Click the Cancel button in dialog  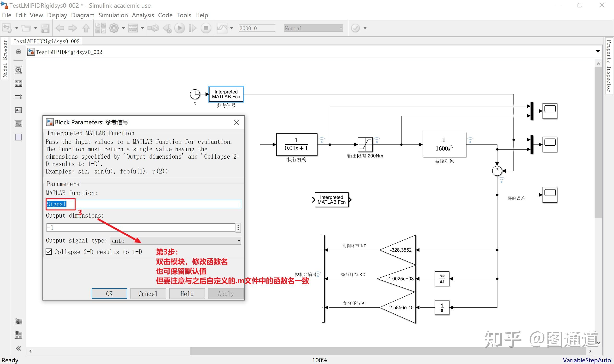(x=148, y=294)
